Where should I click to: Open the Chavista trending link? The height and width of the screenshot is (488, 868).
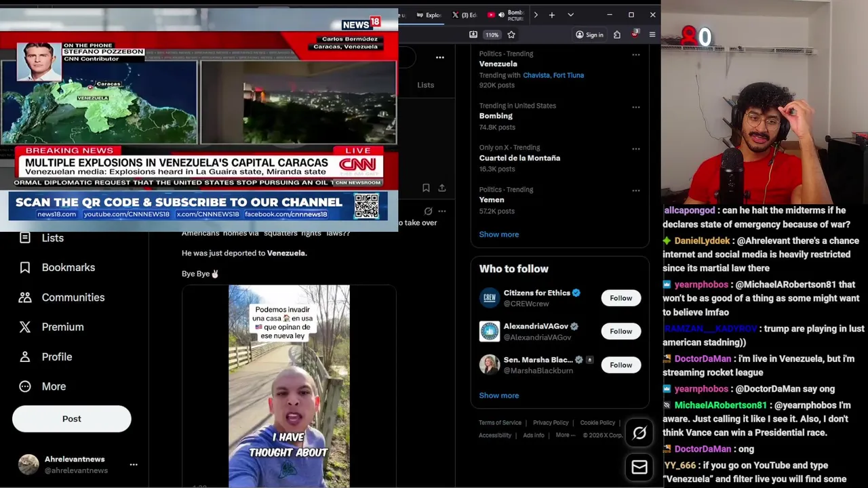(x=536, y=75)
